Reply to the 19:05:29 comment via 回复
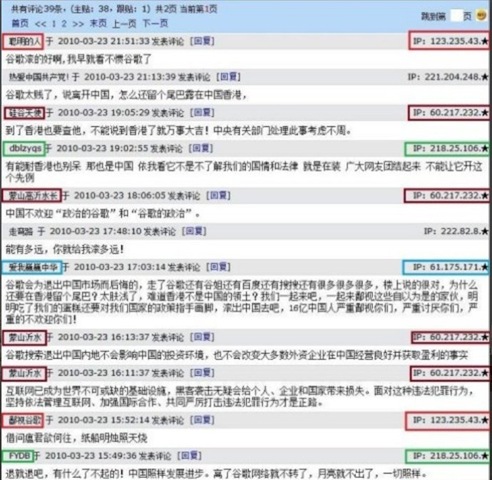 click(202, 113)
